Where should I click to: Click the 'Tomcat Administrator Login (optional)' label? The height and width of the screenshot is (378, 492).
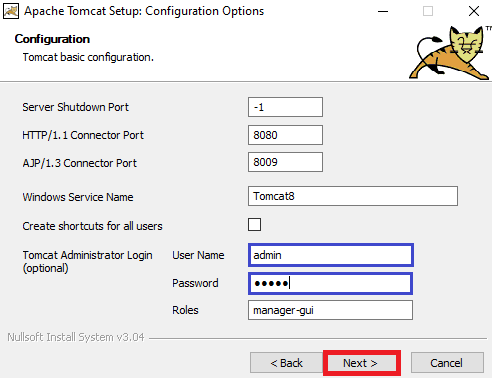(87, 261)
